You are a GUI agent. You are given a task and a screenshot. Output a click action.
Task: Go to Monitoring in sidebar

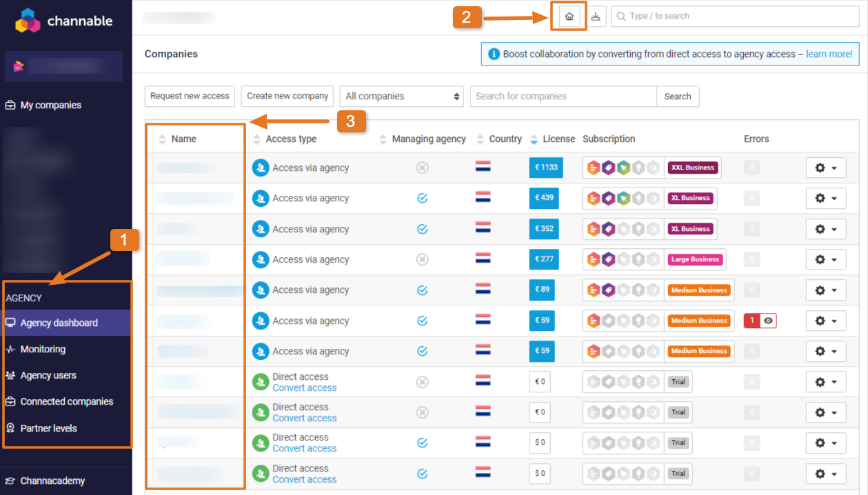coord(43,350)
